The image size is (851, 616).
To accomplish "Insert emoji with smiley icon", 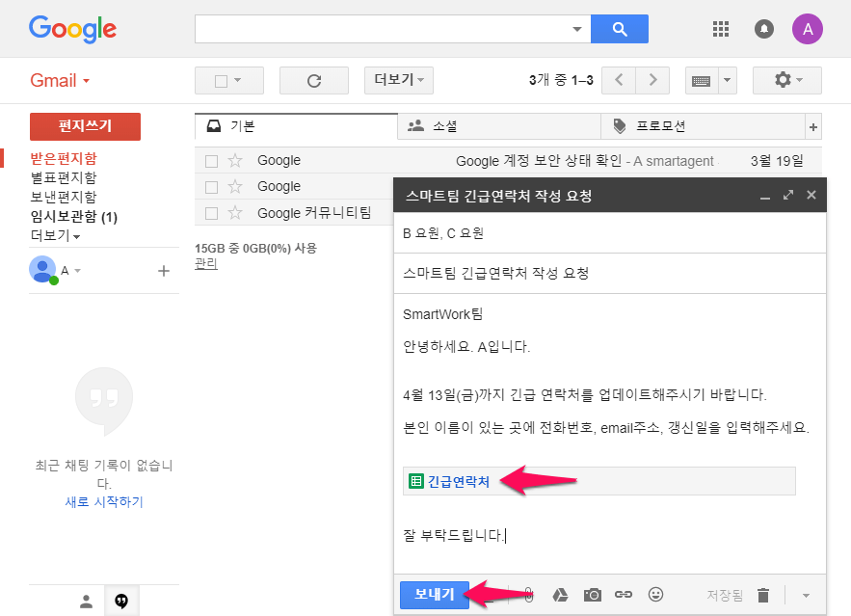I will pyautogui.click(x=655, y=595).
